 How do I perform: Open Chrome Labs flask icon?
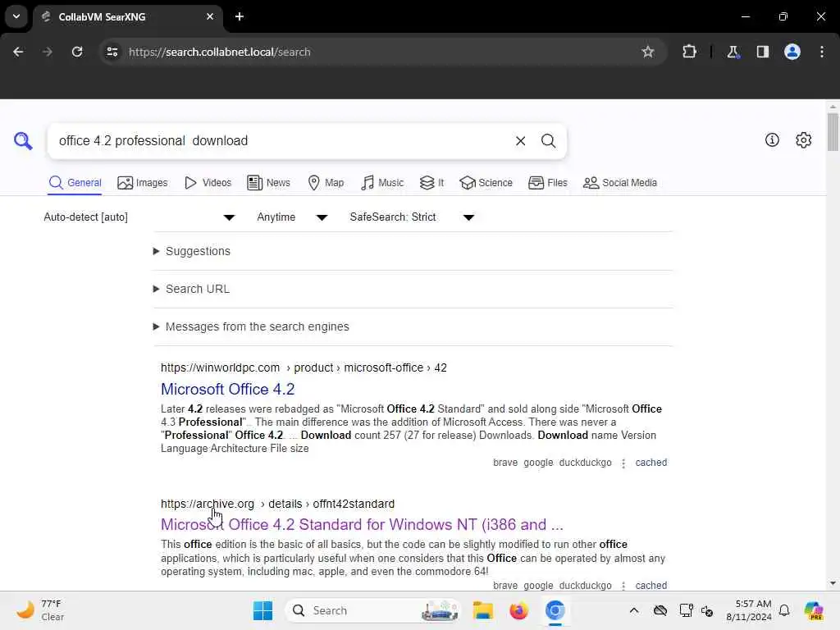pyautogui.click(x=733, y=52)
